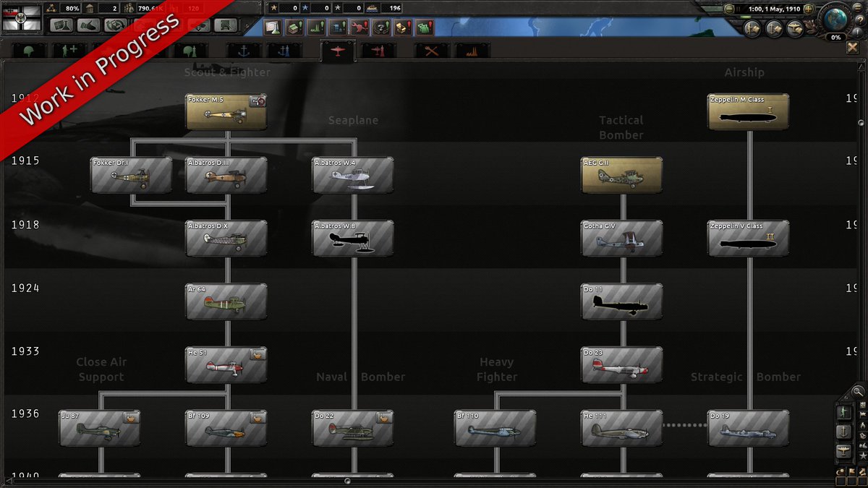Select the Do 19 strategic bomber
868x488 pixels.
pyautogui.click(x=749, y=428)
